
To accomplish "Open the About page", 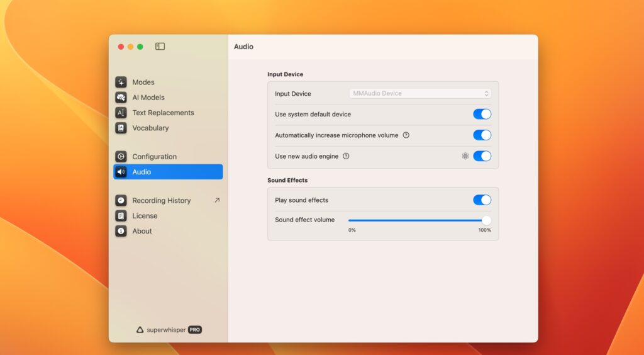I will coord(168,231).
